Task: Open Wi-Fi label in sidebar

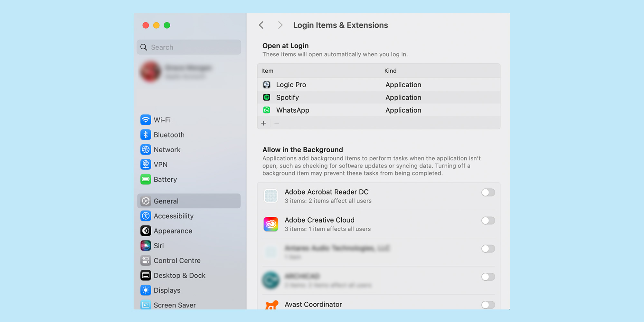Action: coord(162,120)
